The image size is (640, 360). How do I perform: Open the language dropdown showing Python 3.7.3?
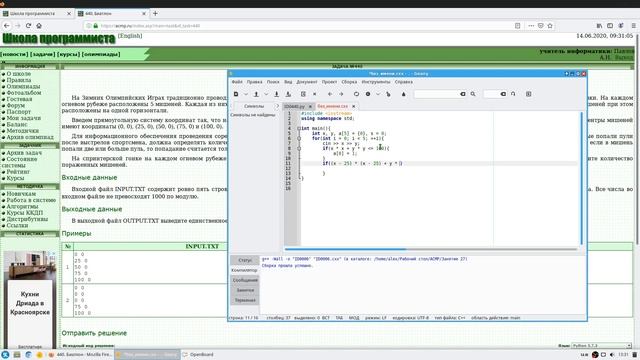coord(602,346)
